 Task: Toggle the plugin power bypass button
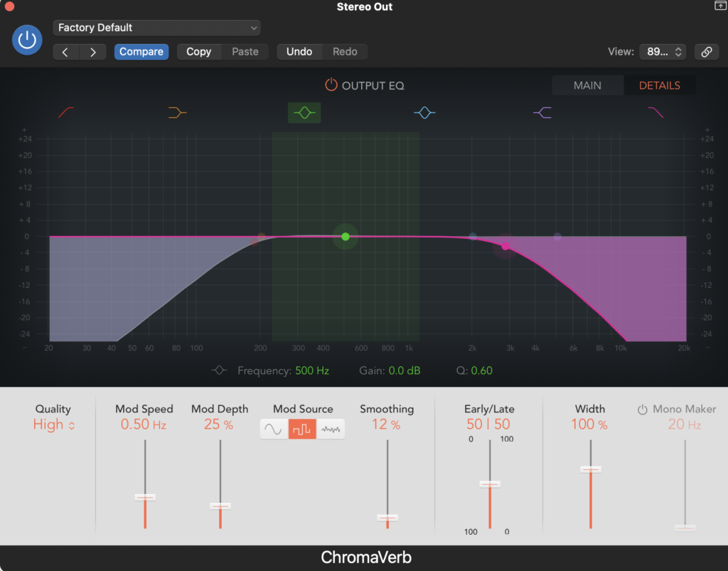(x=27, y=40)
